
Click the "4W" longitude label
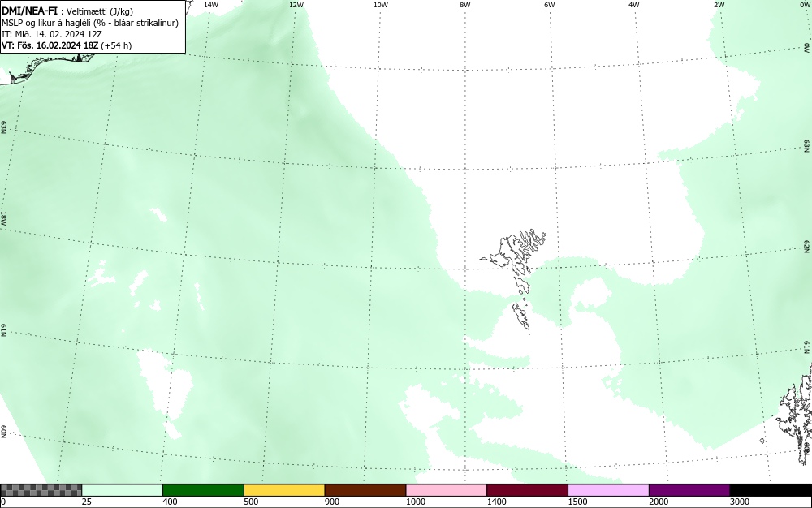point(634,5)
